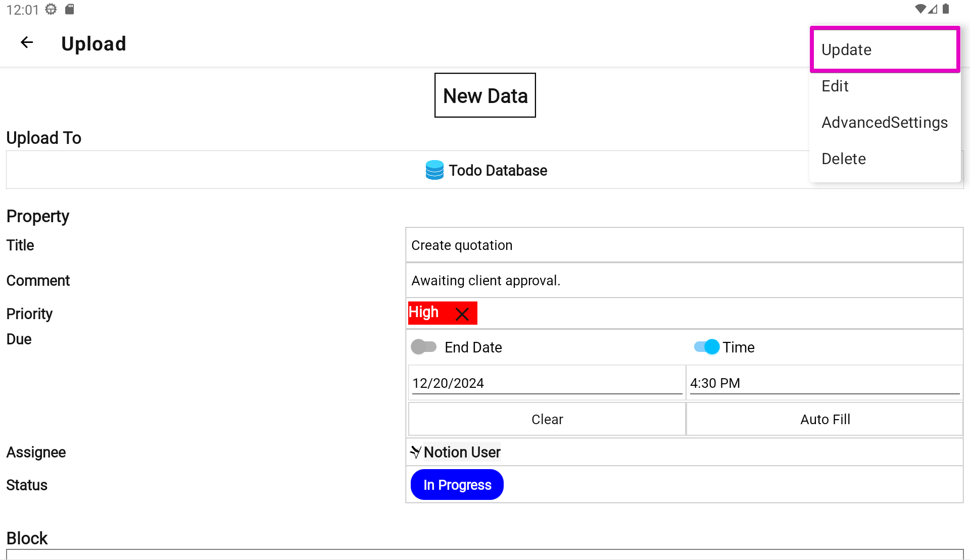Click the Title field Create quotation
This screenshot has height=560, width=970.
[684, 245]
